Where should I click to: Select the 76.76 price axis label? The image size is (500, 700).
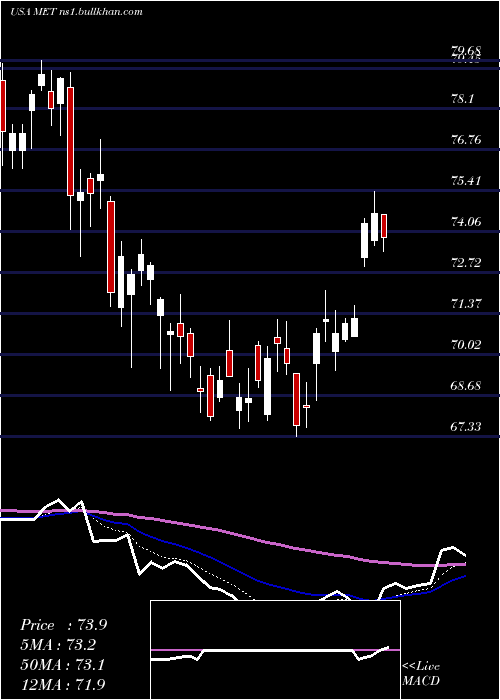[x=466, y=140]
